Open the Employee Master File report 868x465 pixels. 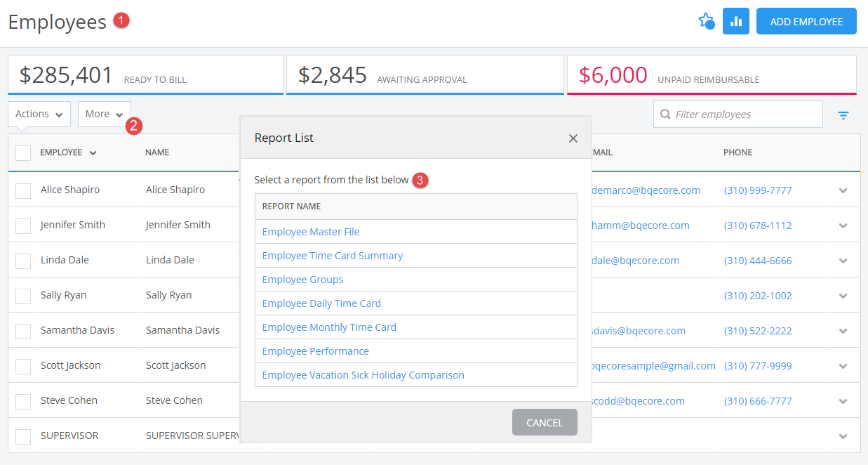click(311, 232)
